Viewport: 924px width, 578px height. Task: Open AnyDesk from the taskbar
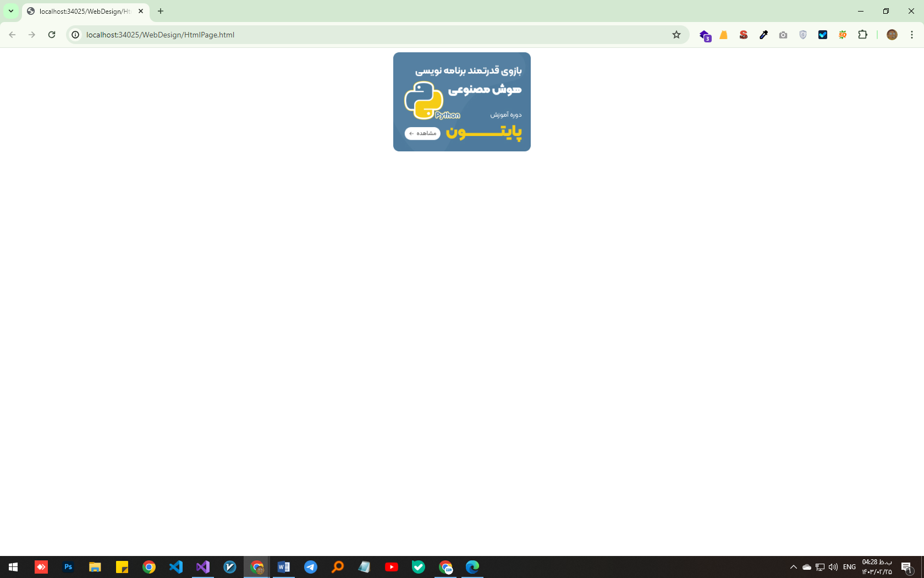tap(41, 567)
